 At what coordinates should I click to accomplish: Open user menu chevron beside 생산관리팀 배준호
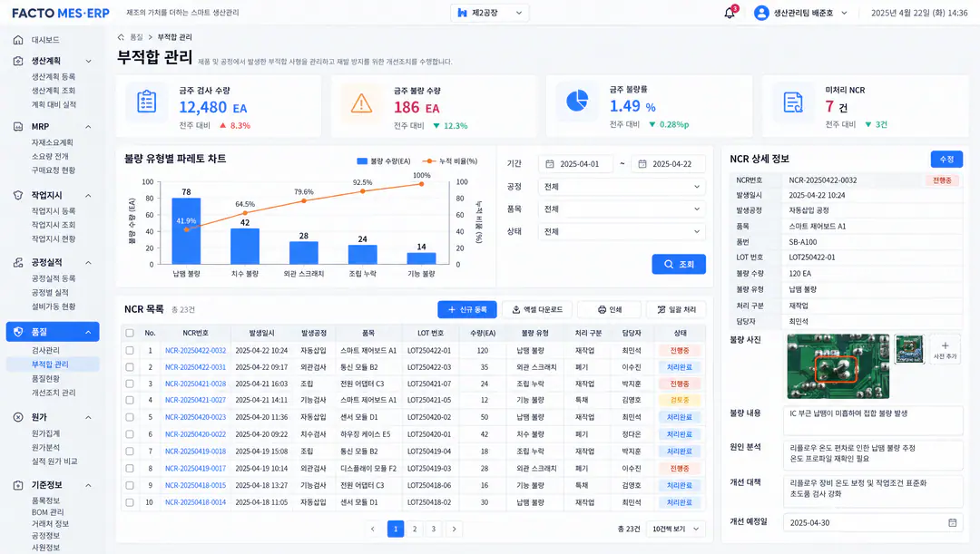tap(844, 13)
